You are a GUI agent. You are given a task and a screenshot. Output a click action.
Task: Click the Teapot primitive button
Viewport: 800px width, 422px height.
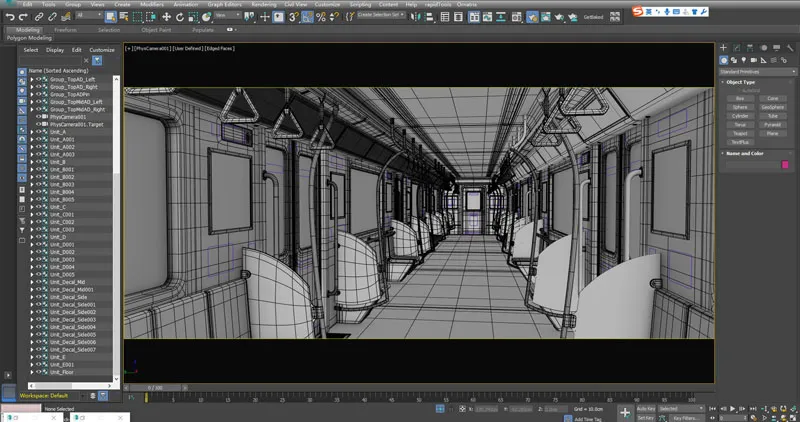click(739, 133)
